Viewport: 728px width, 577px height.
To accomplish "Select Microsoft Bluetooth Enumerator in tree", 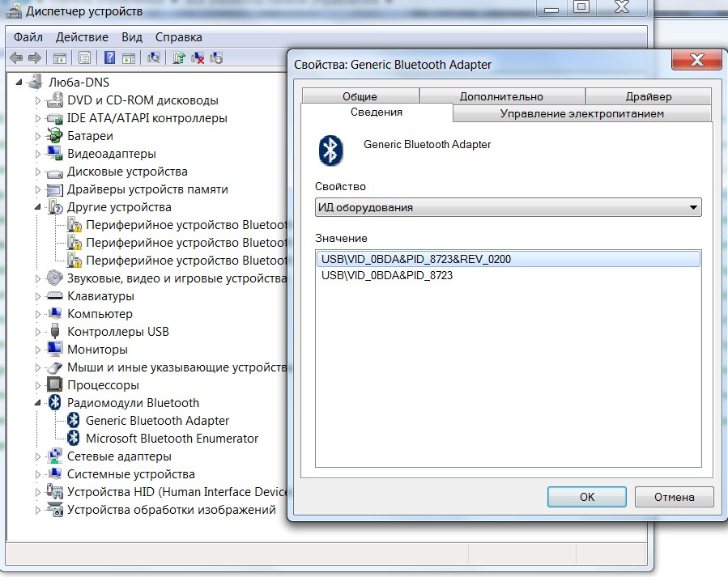I will pos(172,439).
